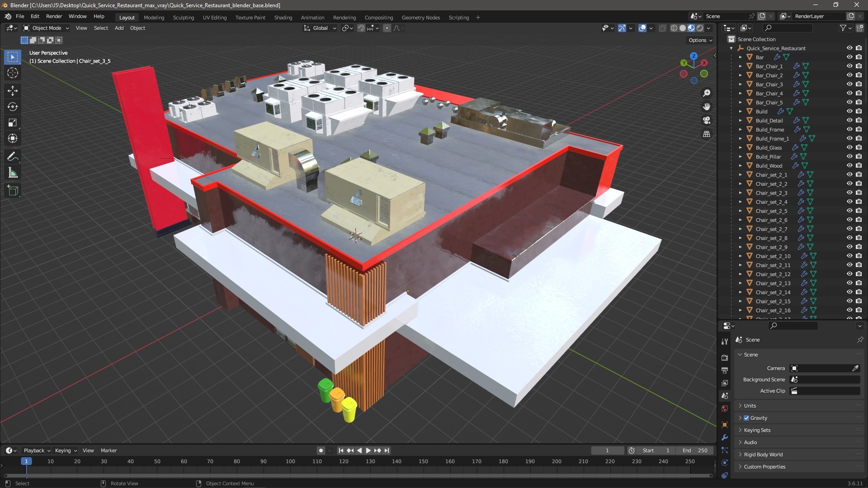The width and height of the screenshot is (868, 488).
Task: Hide Bar_Chair_1 with its eye icon
Action: (849, 66)
